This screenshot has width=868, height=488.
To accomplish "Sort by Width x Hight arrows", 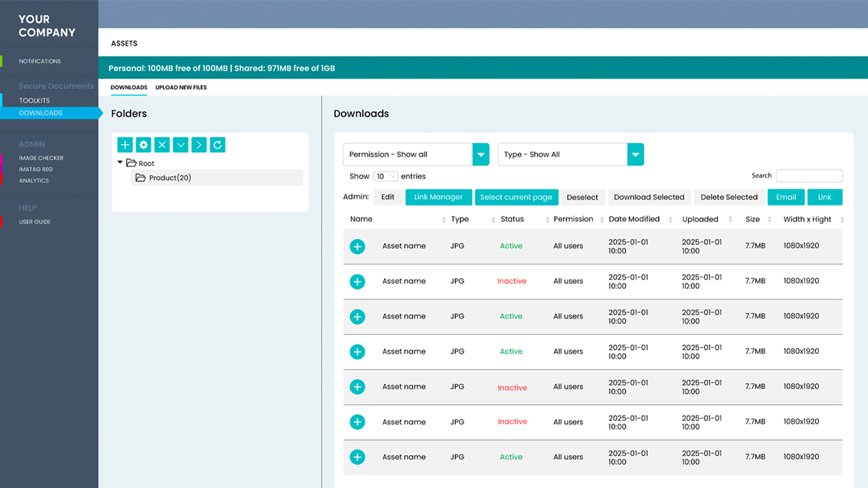I will click(x=842, y=220).
